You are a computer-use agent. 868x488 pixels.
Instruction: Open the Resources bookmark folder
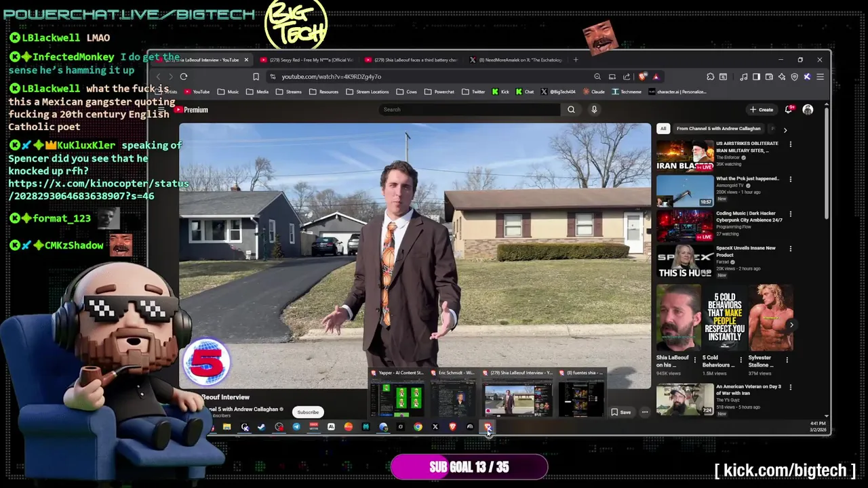click(x=324, y=91)
